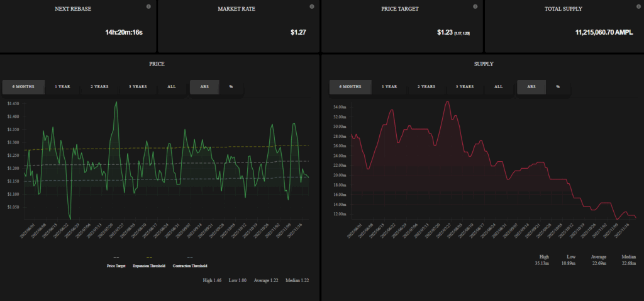This screenshot has height=301, width=644.
Task: Choose 3 Years range on Price chart
Action: pos(138,86)
